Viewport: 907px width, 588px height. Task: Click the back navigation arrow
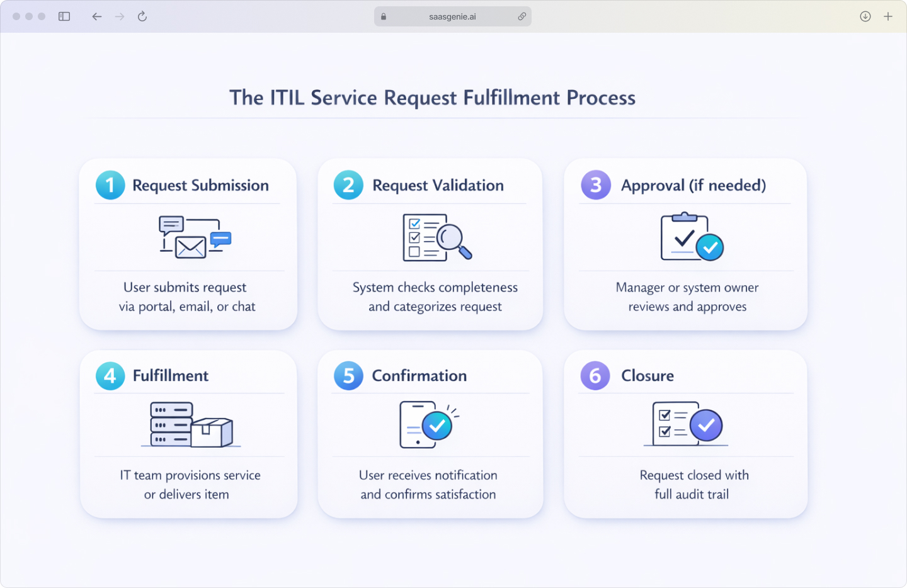tap(97, 16)
